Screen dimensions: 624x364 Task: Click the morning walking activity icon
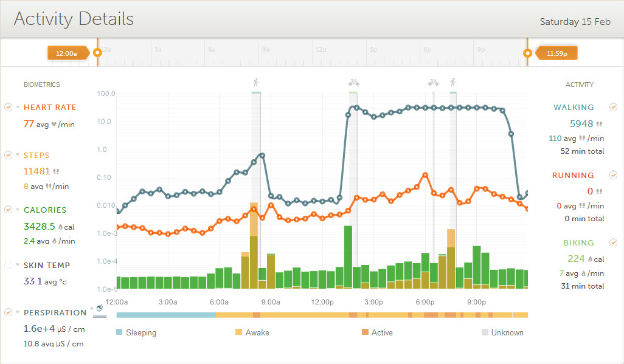(x=256, y=82)
